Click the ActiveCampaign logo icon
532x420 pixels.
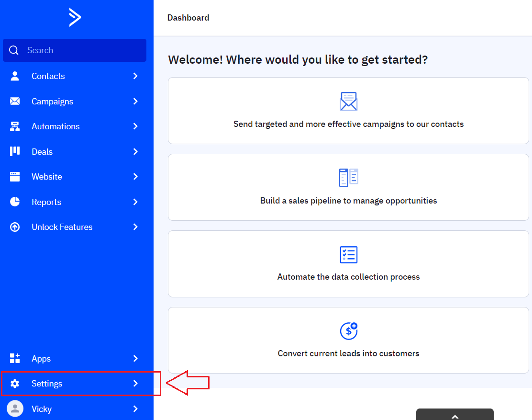[x=75, y=17]
